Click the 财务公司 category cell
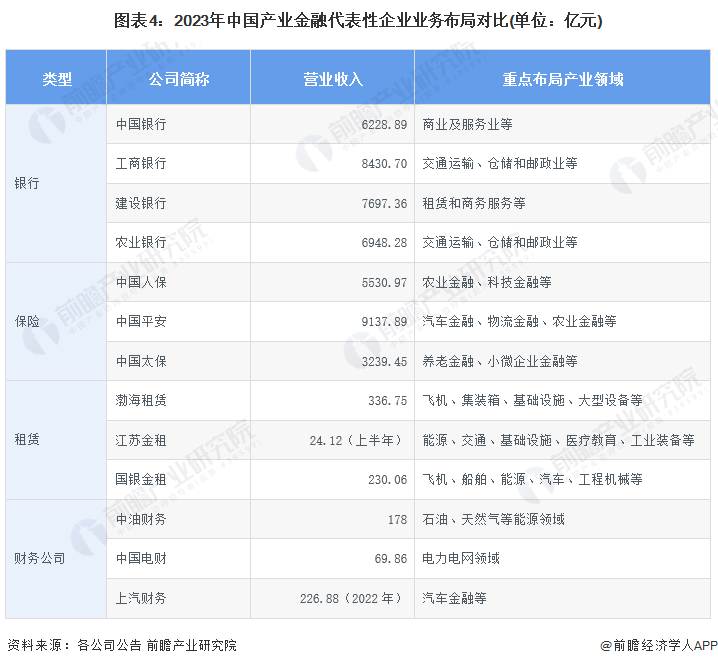This screenshot has height=666, width=718. coord(56,559)
